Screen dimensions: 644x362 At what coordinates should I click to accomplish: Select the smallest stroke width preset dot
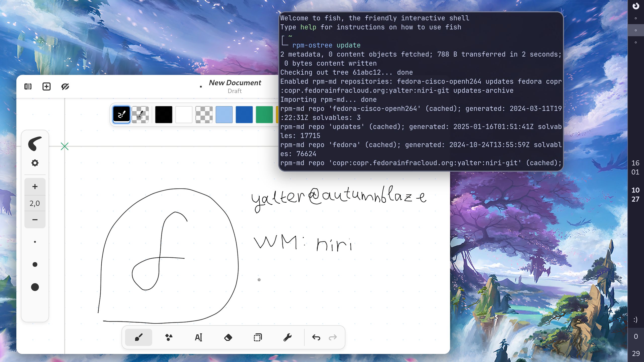(35, 242)
